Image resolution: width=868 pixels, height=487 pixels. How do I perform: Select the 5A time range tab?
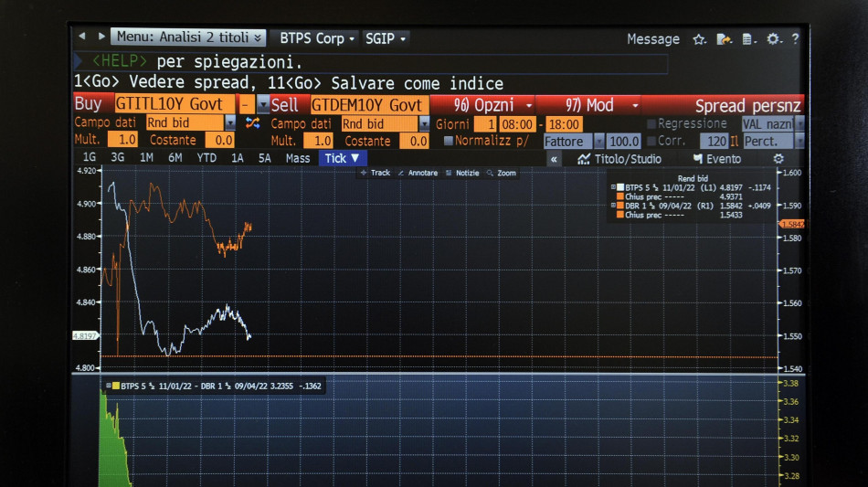265,158
